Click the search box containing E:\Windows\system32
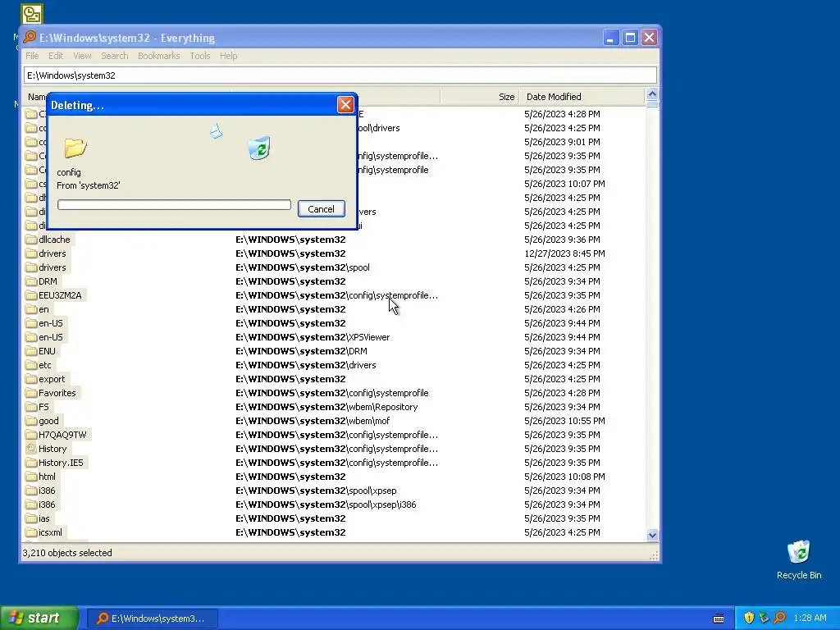 point(340,75)
